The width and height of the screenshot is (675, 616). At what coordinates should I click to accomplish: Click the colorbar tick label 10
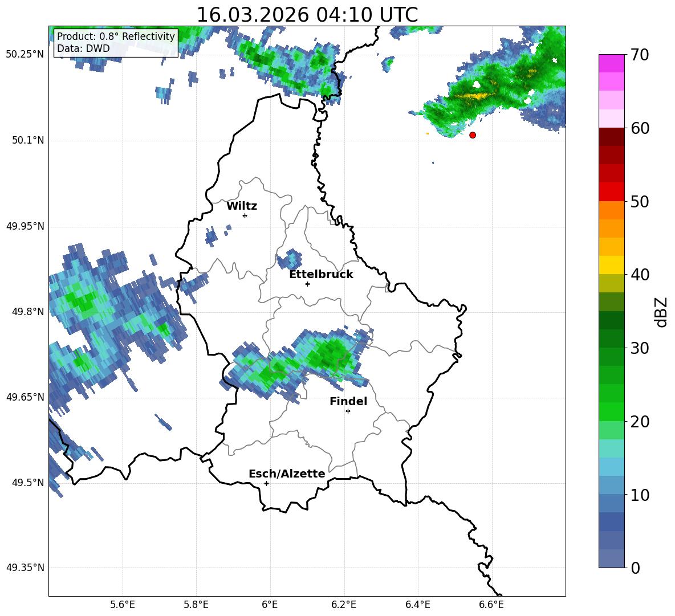[640, 495]
